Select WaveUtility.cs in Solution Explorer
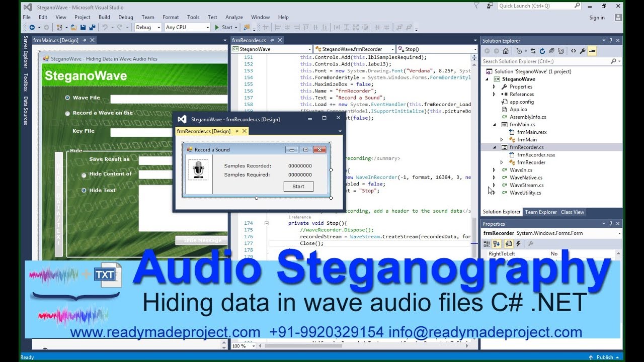 point(525,193)
